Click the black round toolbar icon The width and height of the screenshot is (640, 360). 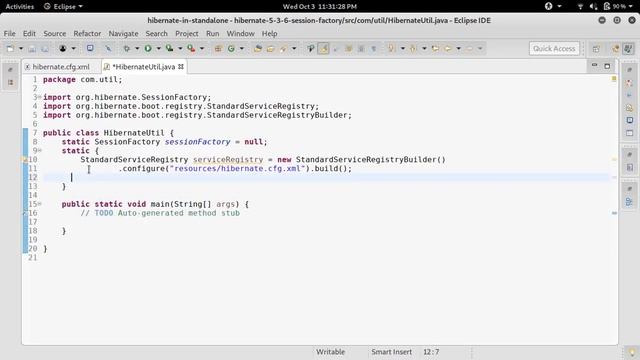62,49
